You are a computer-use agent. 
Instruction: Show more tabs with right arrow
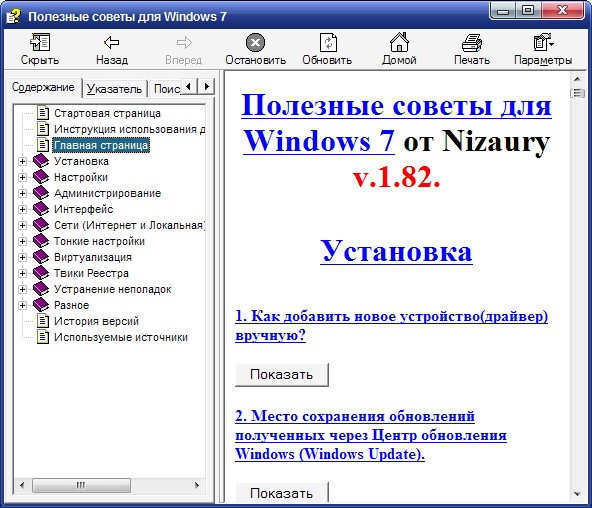coord(207,86)
